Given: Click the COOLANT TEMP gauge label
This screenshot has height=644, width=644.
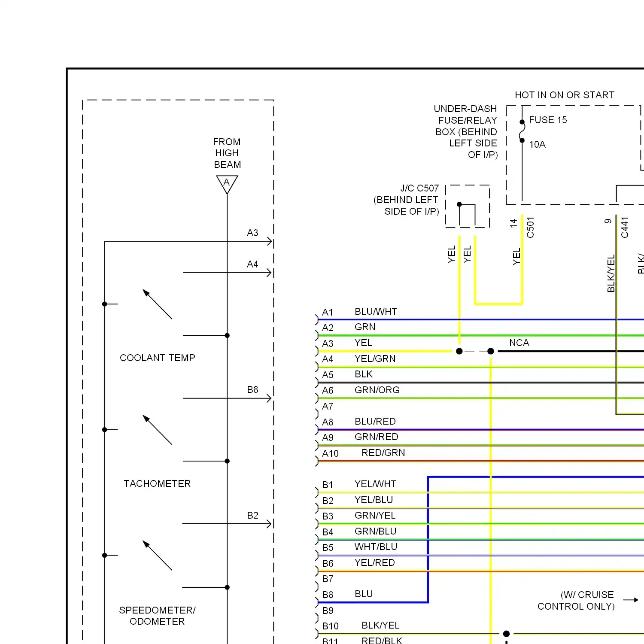Looking at the screenshot, I should (158, 358).
